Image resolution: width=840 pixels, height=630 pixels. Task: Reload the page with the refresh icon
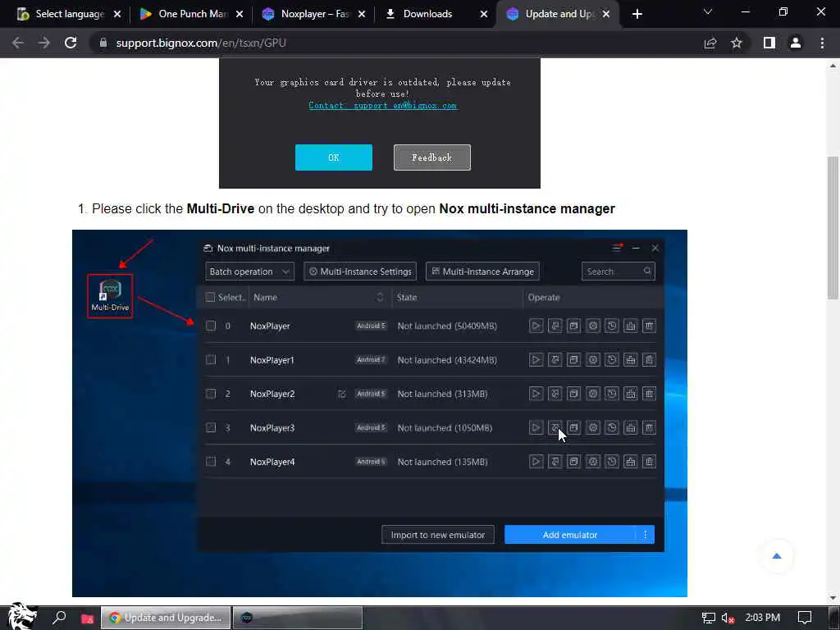click(71, 43)
